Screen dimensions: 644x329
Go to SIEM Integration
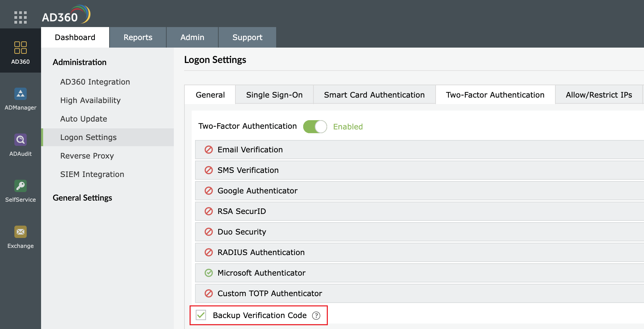pyautogui.click(x=92, y=174)
